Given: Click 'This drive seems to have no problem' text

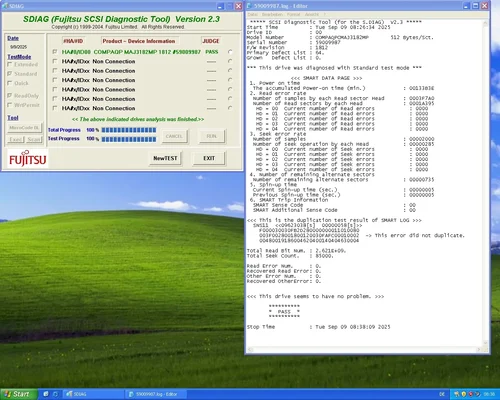Looking at the screenshot, I should (x=315, y=296).
